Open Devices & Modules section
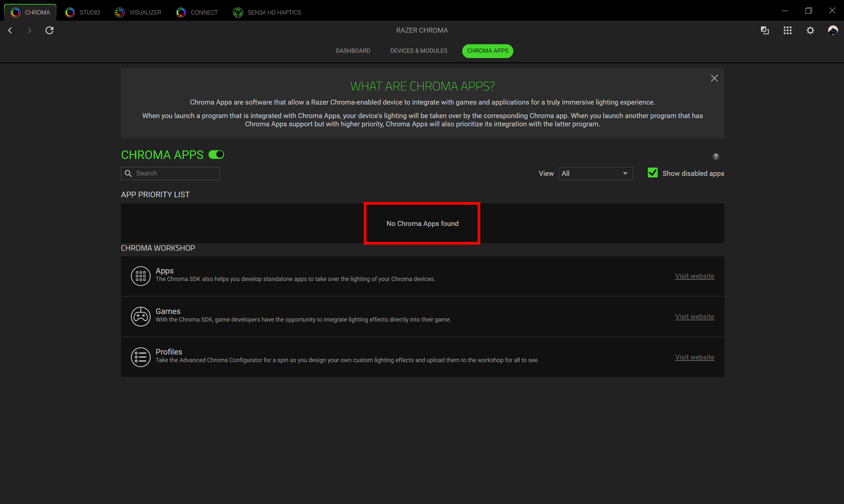 pyautogui.click(x=418, y=51)
